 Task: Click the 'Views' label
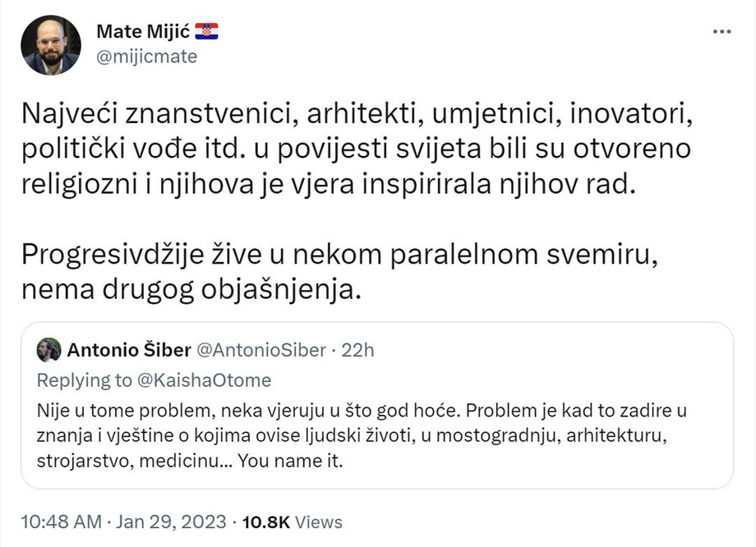[x=318, y=522]
